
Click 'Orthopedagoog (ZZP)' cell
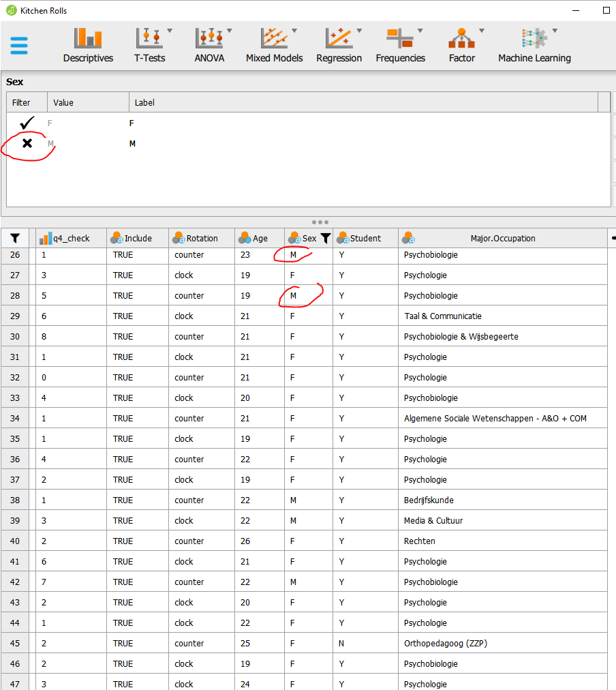click(x=503, y=644)
